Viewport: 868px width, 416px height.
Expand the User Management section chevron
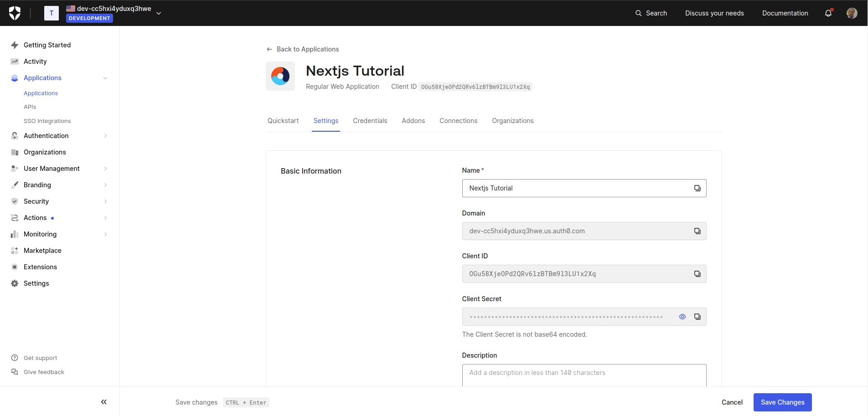[x=105, y=168]
